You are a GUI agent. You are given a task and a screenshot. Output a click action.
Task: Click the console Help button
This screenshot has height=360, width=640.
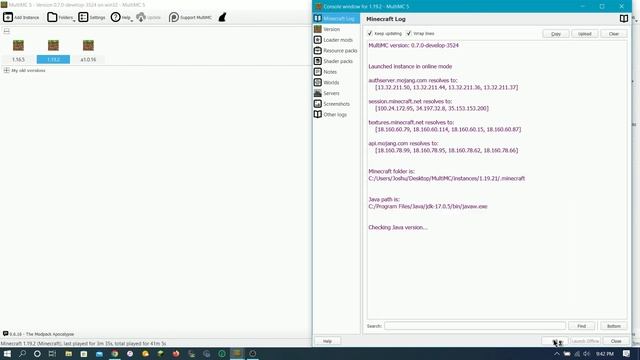point(327,341)
